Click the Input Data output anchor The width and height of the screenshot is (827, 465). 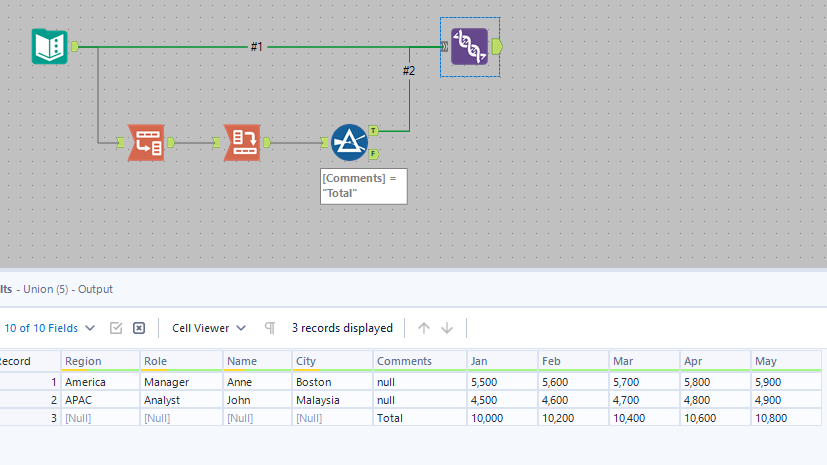[75, 46]
